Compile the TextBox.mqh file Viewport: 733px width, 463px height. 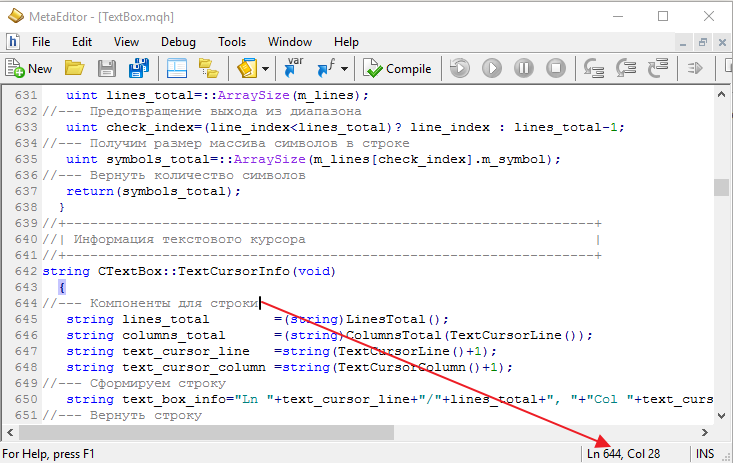[397, 69]
